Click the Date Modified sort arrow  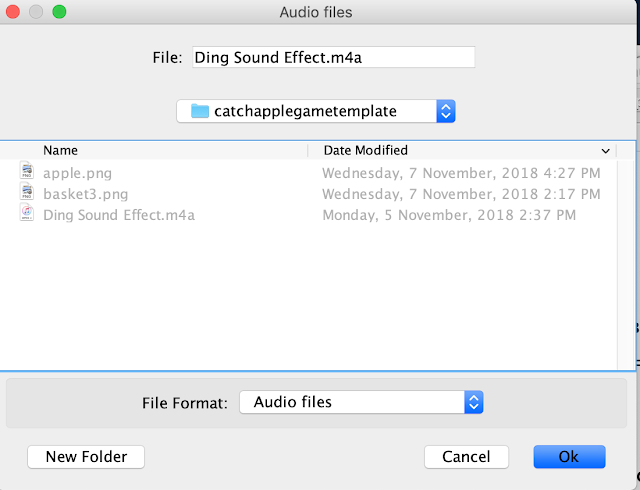pyautogui.click(x=605, y=150)
